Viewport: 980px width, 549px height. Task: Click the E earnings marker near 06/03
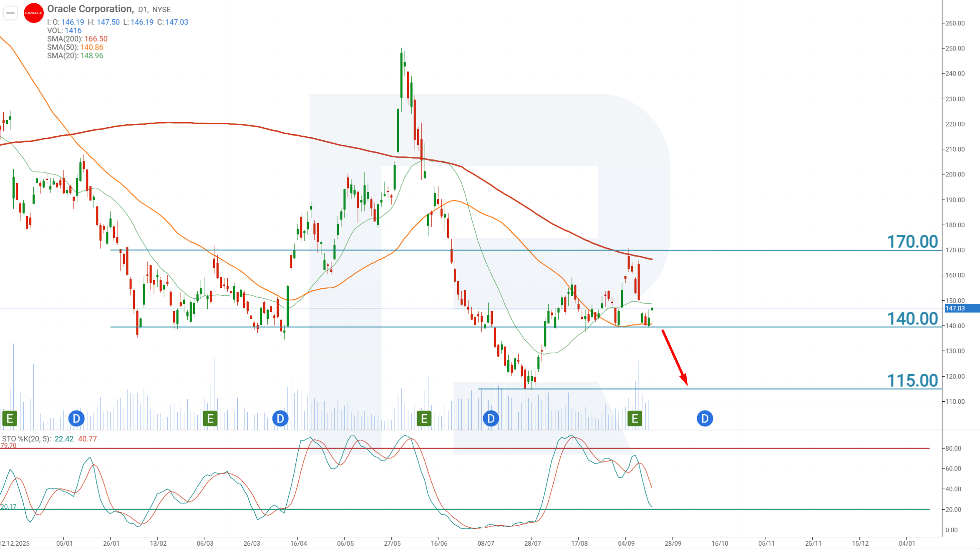pyautogui.click(x=210, y=418)
